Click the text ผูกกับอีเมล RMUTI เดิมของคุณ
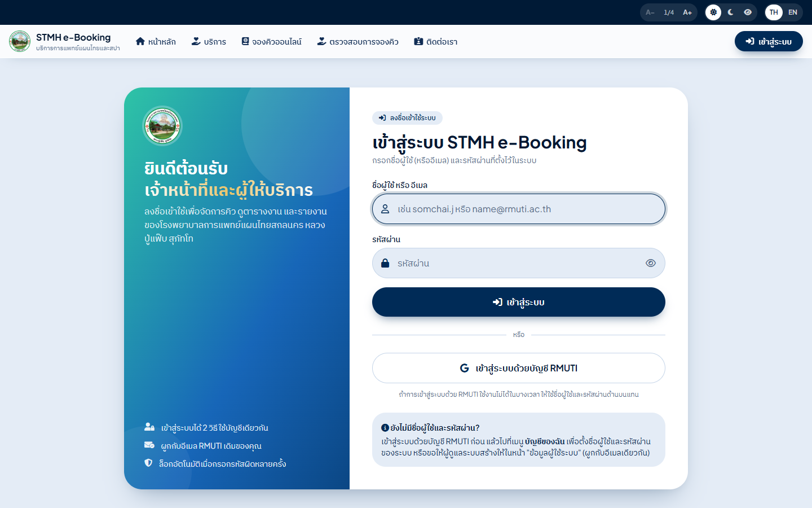 pos(211,446)
